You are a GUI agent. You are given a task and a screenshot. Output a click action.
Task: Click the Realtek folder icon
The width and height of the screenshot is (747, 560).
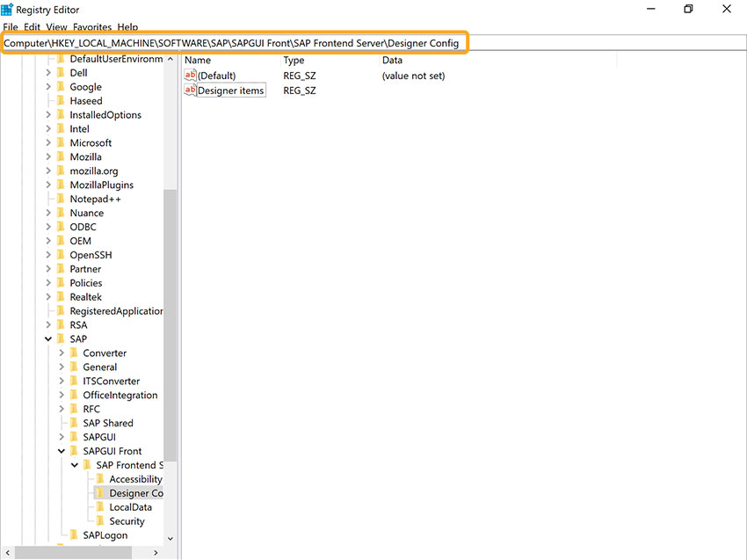[x=61, y=297]
